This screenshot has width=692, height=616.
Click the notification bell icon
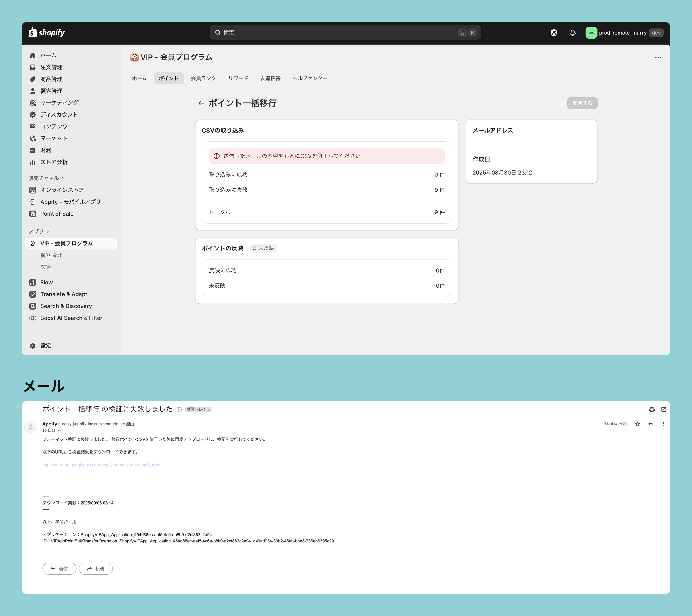click(x=572, y=33)
